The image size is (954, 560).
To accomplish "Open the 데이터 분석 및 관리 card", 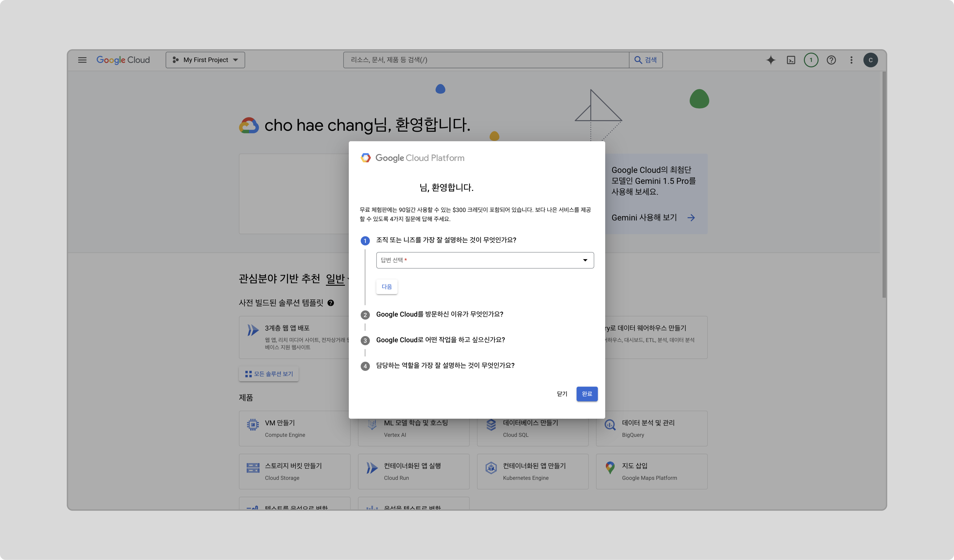I will (x=652, y=429).
